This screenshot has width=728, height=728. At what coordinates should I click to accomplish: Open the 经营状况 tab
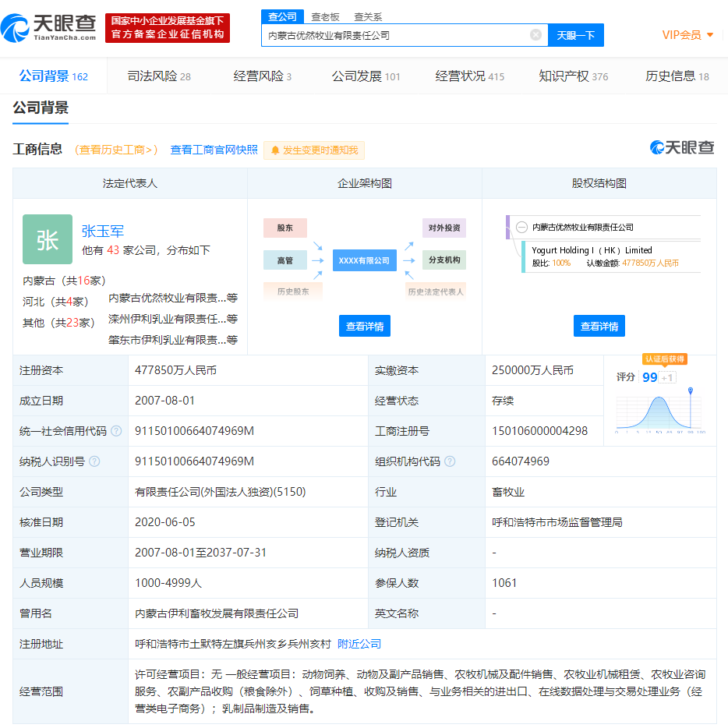coord(469,76)
